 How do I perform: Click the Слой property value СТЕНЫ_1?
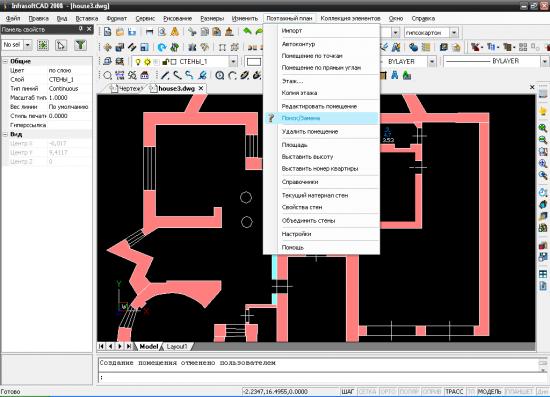point(61,80)
